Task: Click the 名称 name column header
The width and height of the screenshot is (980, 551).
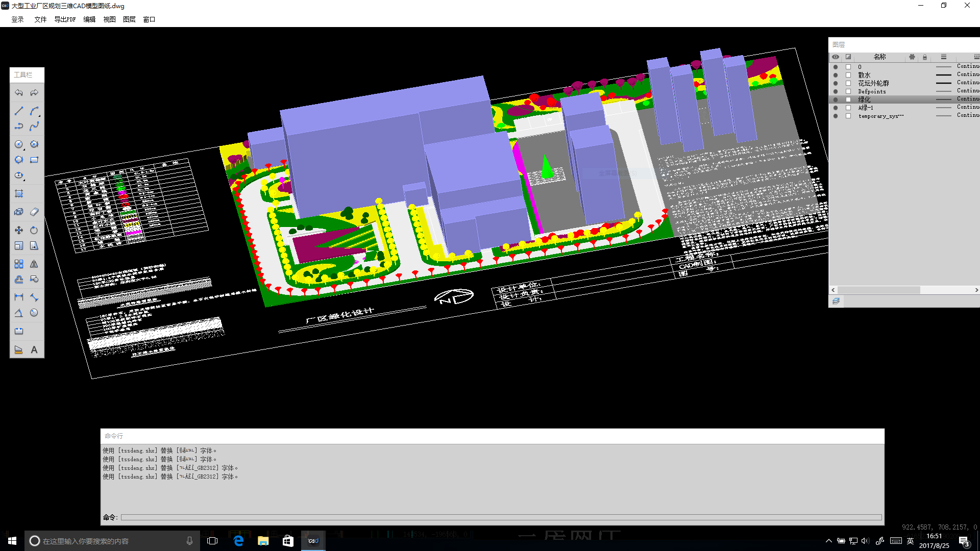Action: [x=879, y=57]
